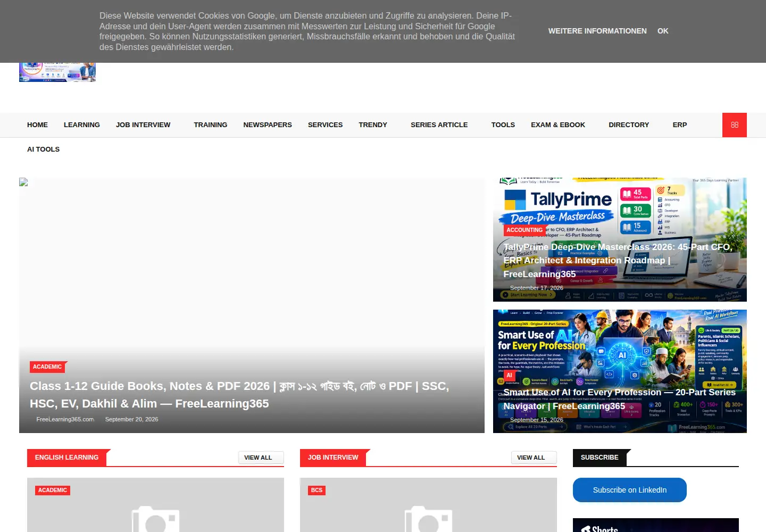Click broken image icon on featured post
This screenshot has height=532, width=766.
coord(23,182)
